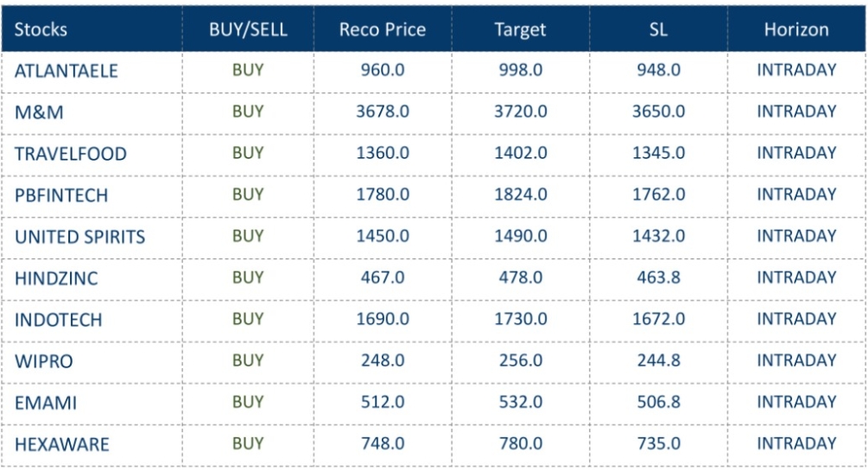Click the Stocks column header

(x=41, y=29)
